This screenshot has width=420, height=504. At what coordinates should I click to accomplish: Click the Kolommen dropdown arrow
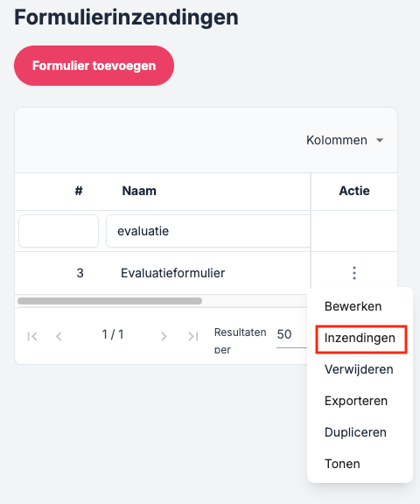pos(380,140)
